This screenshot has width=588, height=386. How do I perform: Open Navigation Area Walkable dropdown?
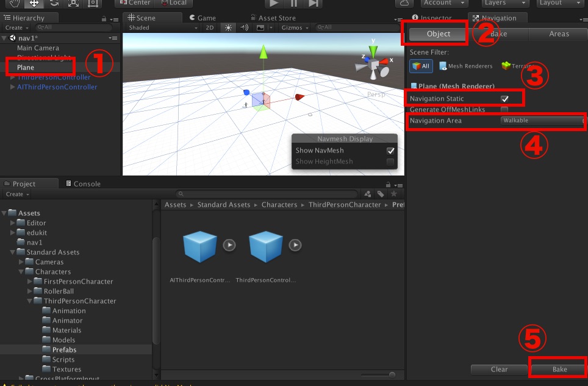pyautogui.click(x=543, y=120)
